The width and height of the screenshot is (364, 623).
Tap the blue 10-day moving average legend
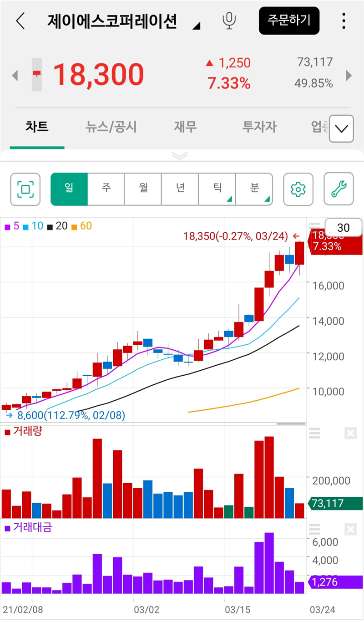point(33,226)
